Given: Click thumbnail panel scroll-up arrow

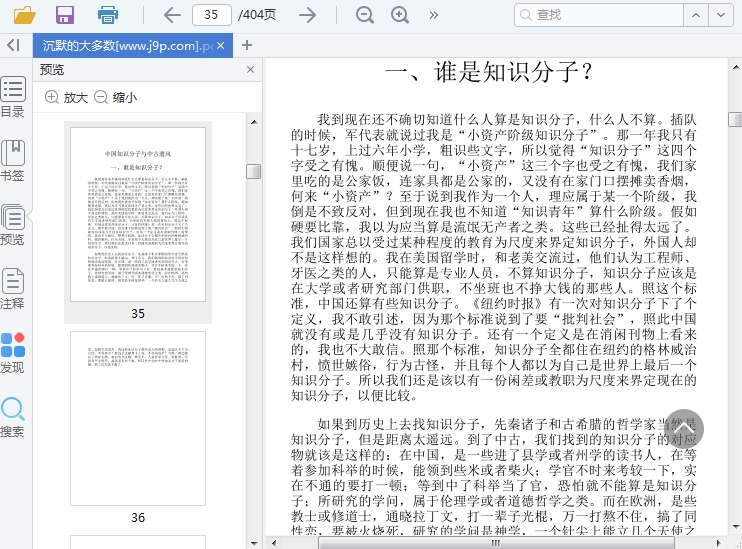Looking at the screenshot, I should 254,122.
